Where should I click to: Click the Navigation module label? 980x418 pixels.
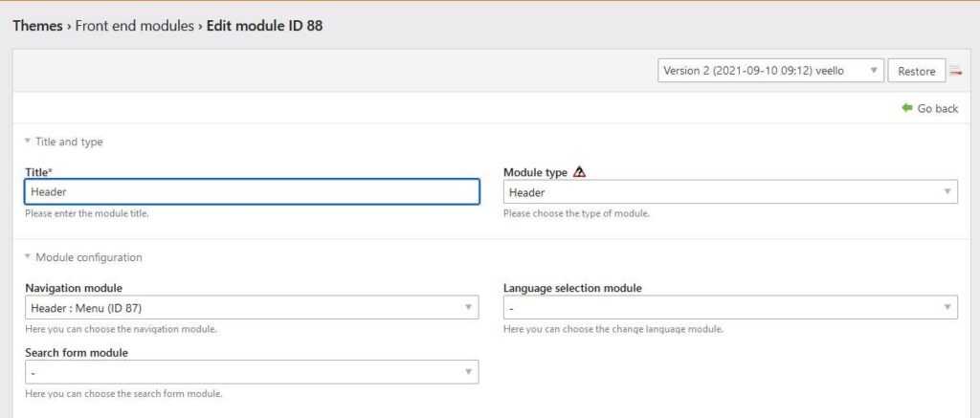tap(74, 288)
